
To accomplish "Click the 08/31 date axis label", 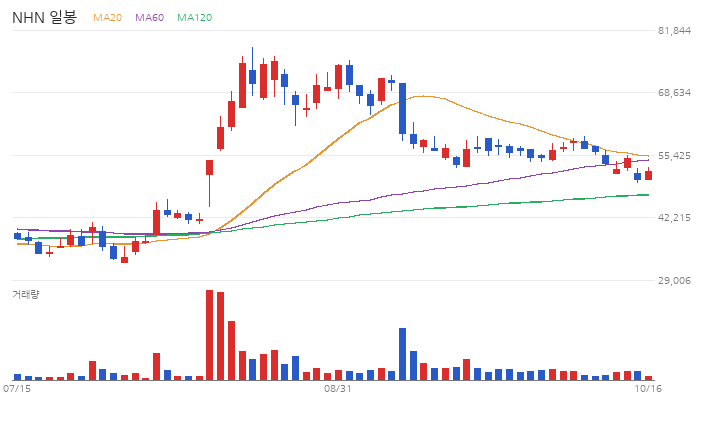I will pyautogui.click(x=338, y=389).
